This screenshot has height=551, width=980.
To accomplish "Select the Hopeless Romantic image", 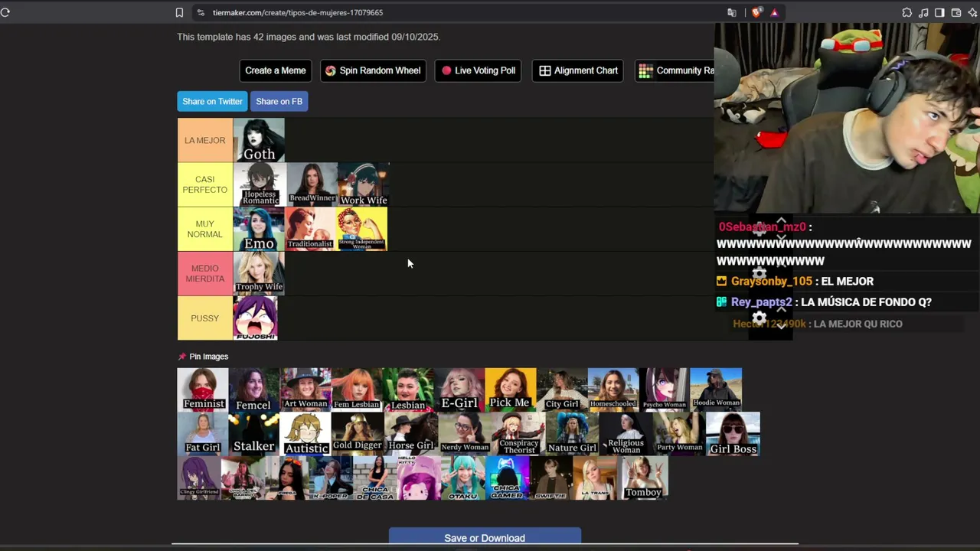I will click(260, 184).
